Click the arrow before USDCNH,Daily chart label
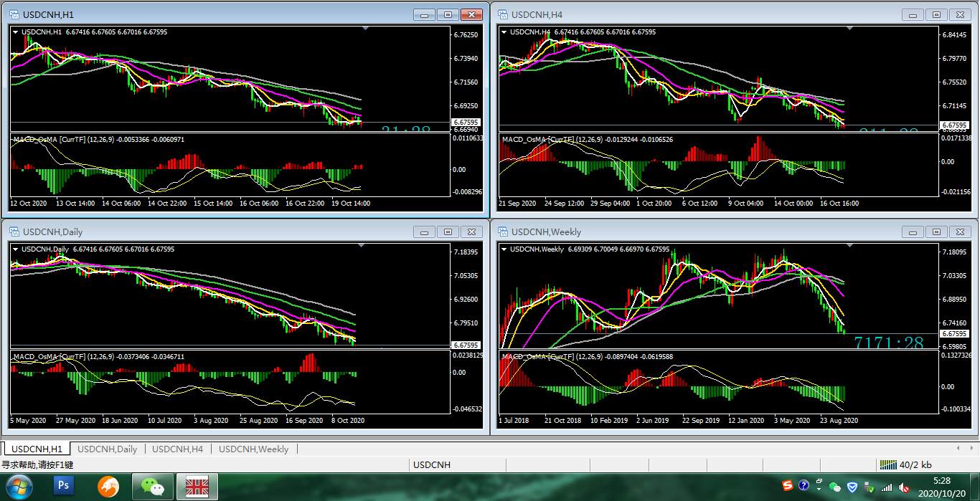Screen dimensions: 980x501 [x=16, y=249]
